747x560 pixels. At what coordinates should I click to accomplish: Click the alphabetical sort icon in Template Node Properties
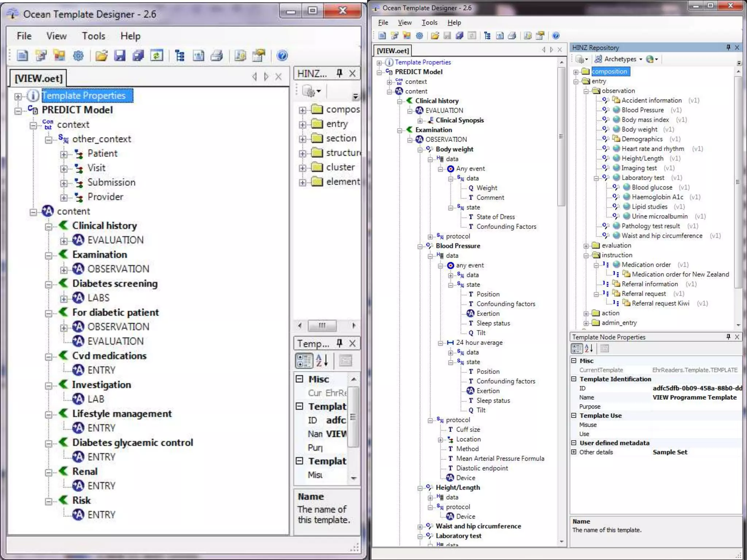[589, 349]
